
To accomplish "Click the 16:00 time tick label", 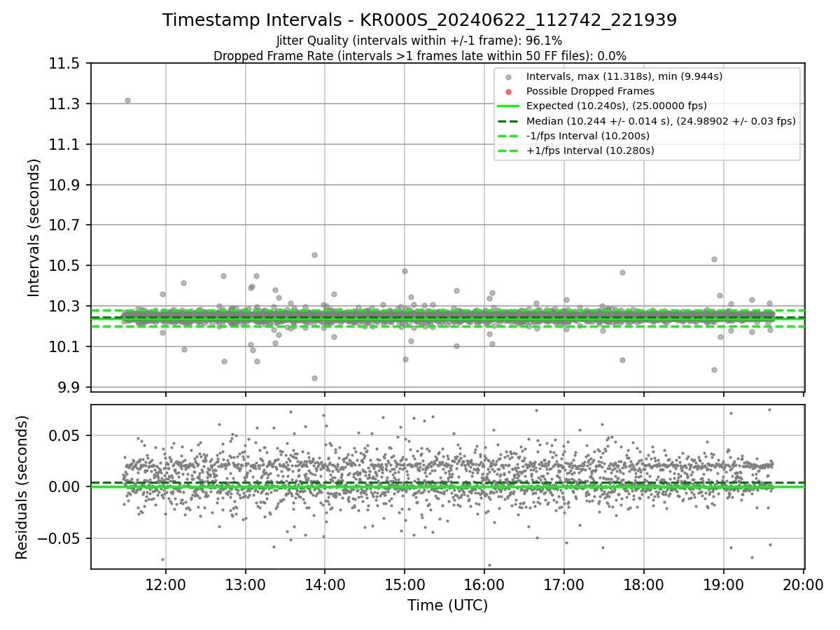I will pyautogui.click(x=484, y=584).
